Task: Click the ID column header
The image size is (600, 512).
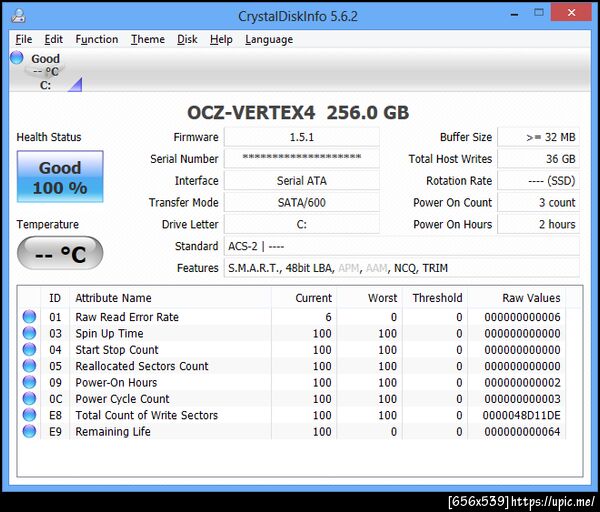Action: tap(55, 298)
